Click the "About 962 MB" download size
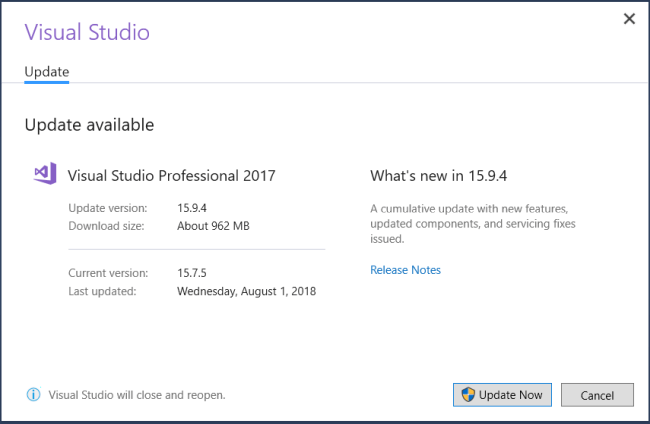650x424 pixels. coord(213,226)
